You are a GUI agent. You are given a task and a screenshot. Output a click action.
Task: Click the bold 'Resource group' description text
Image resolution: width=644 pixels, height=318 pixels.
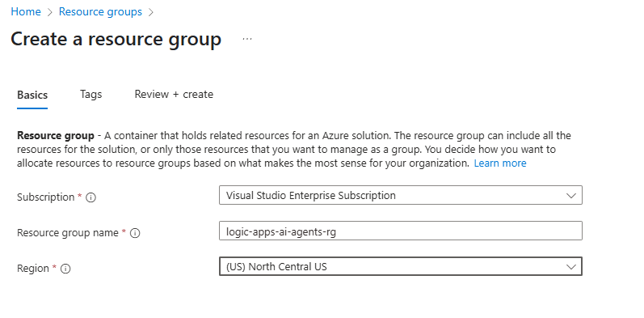[x=56, y=136]
